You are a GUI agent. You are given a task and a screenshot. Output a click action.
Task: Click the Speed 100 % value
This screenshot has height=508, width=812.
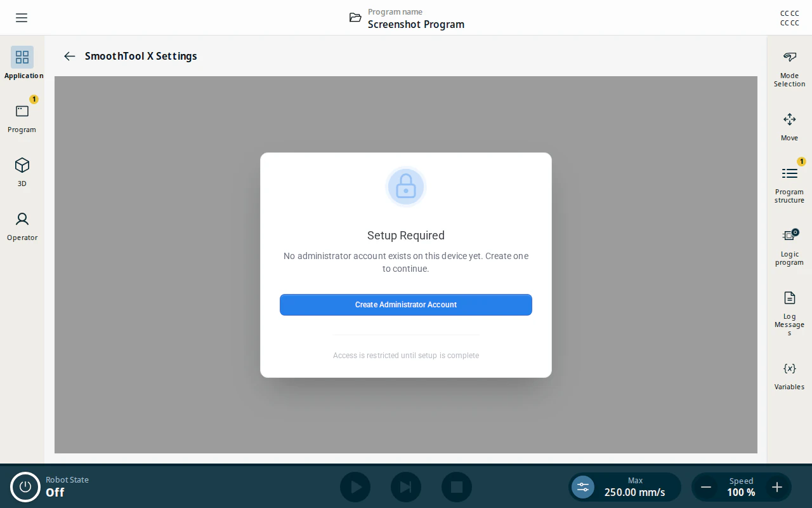(x=741, y=487)
